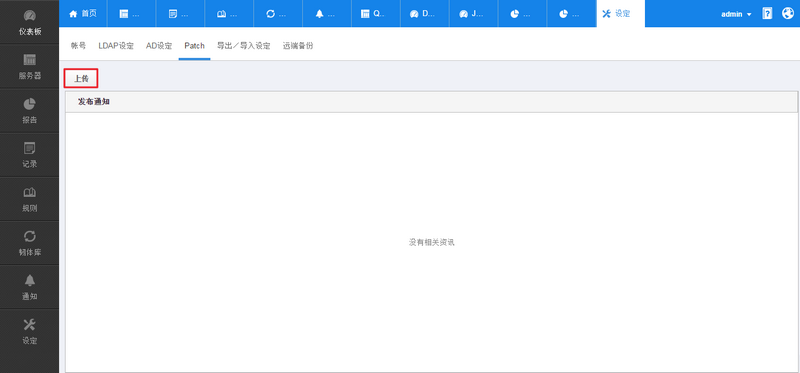The image size is (800, 373).
Task: Click the 上传 upload button
Action: coord(81,79)
